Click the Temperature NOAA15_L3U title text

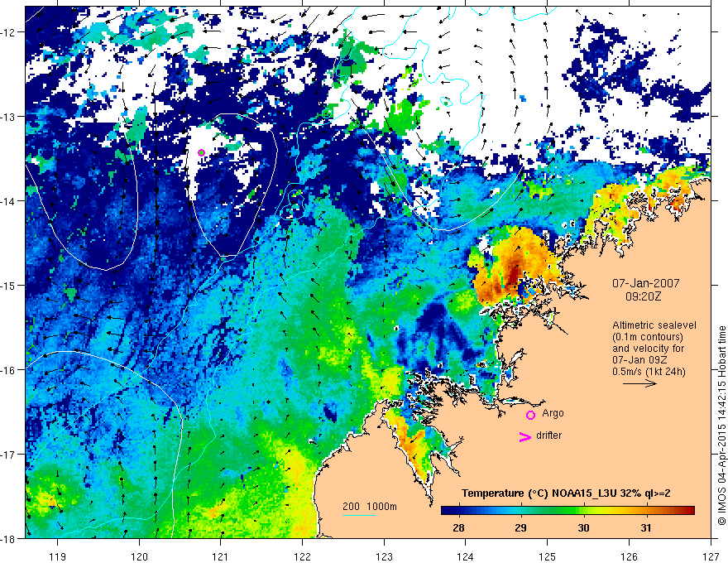[x=566, y=493]
